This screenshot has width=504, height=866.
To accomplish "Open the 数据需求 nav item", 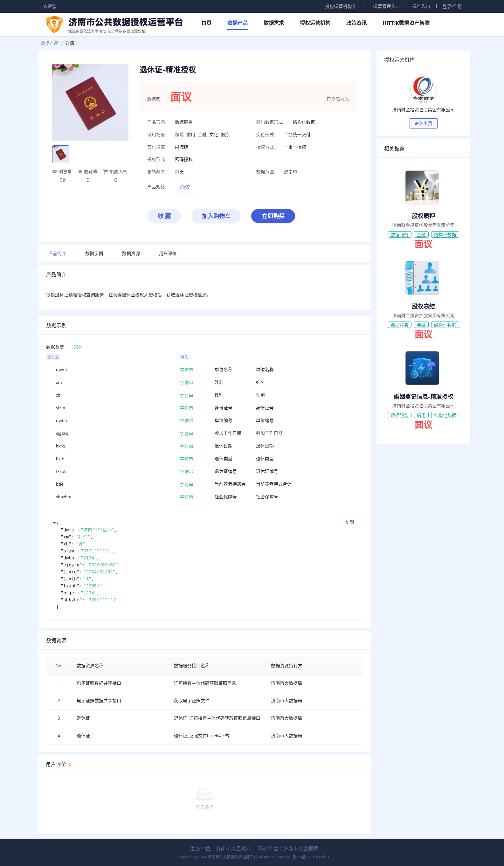I will tap(274, 23).
